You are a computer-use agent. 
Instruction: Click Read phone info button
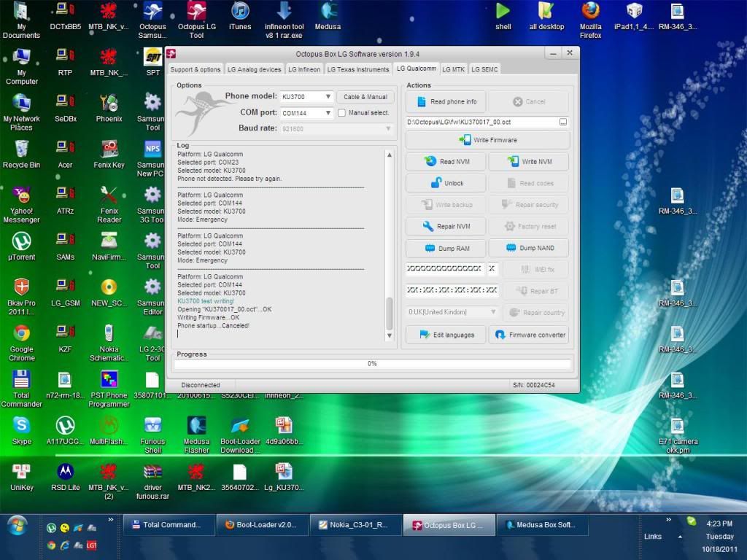click(x=446, y=101)
